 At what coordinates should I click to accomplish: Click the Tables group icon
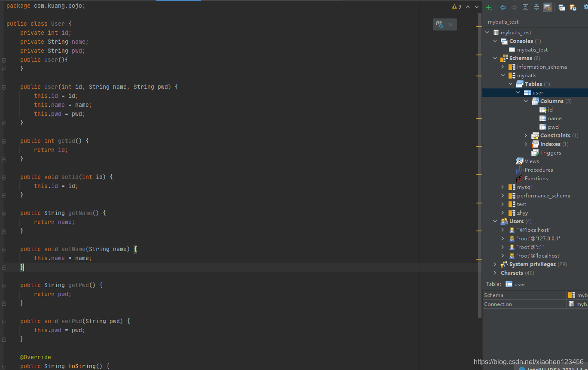coord(520,84)
